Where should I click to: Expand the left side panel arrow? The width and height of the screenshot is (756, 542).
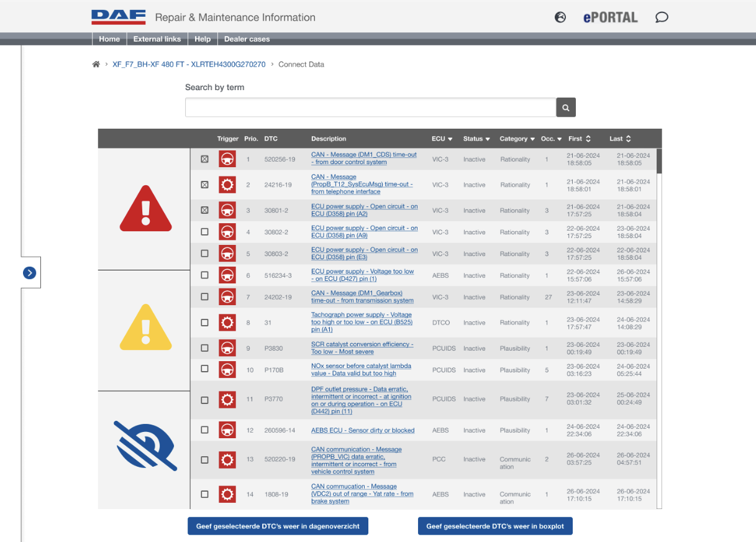click(29, 272)
